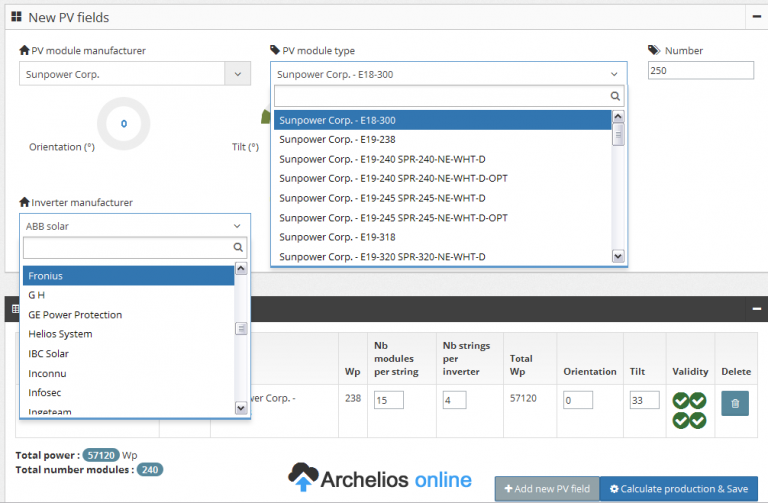Collapse the New PV fields panel
The width and height of the screenshot is (768, 503).
[x=757, y=16]
